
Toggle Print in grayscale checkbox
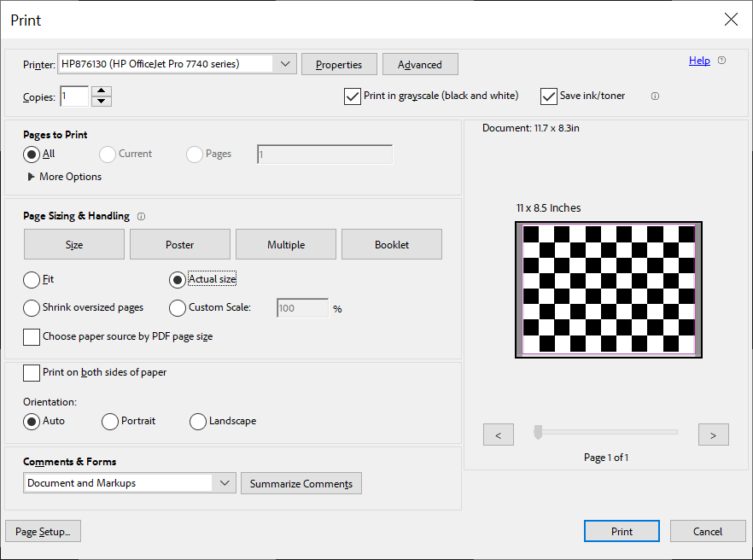[x=352, y=96]
